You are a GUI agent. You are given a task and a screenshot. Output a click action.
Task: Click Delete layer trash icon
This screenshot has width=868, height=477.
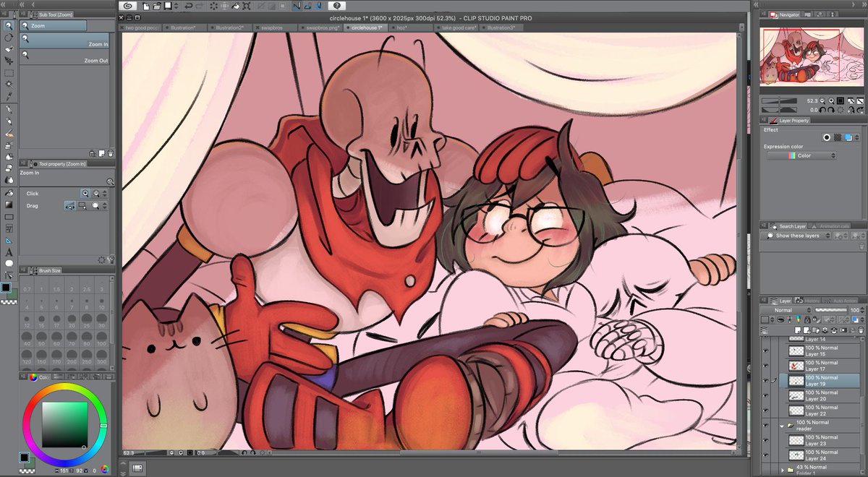[859, 330]
